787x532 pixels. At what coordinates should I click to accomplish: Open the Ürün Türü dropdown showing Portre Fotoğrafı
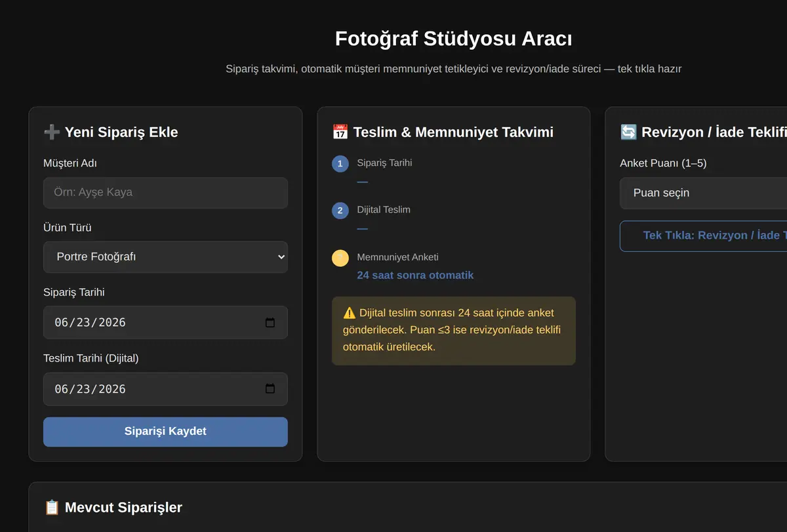pos(165,256)
